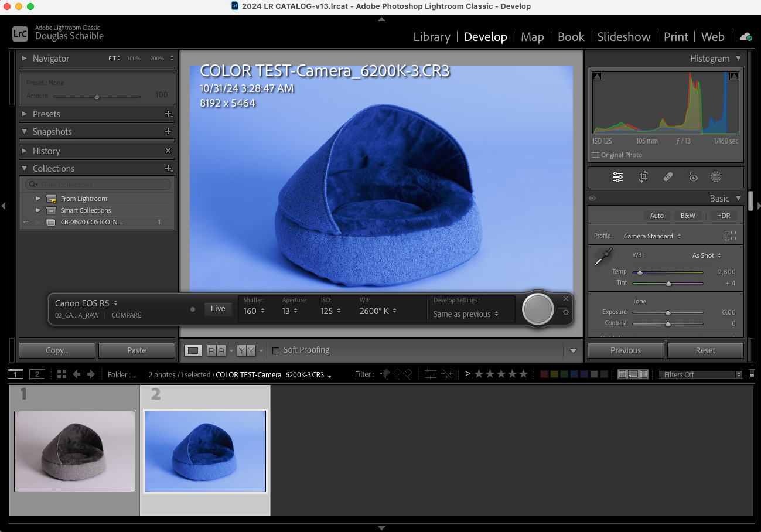
Task: Switch to the Library module
Action: 432,37
